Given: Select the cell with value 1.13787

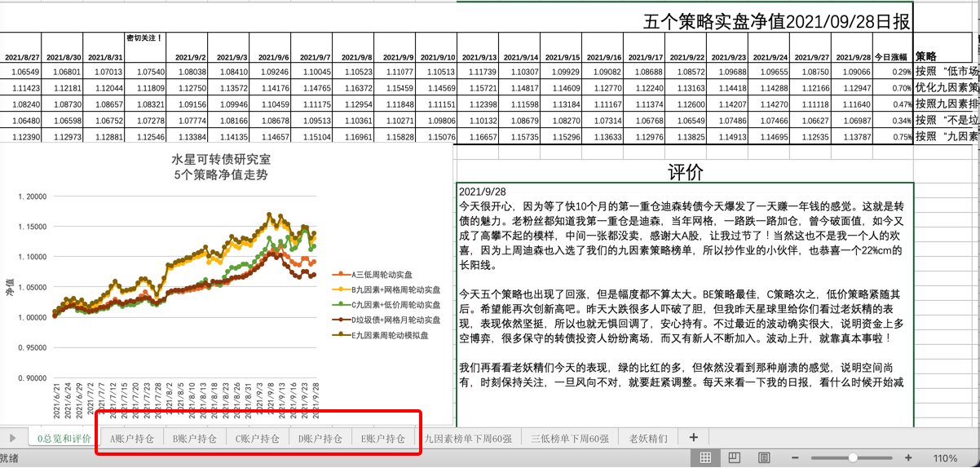Looking at the screenshot, I should (852, 137).
